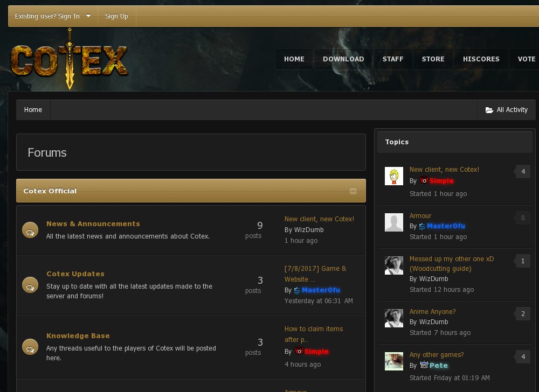Click the Cotex Updates speech bubble icon

(30, 285)
